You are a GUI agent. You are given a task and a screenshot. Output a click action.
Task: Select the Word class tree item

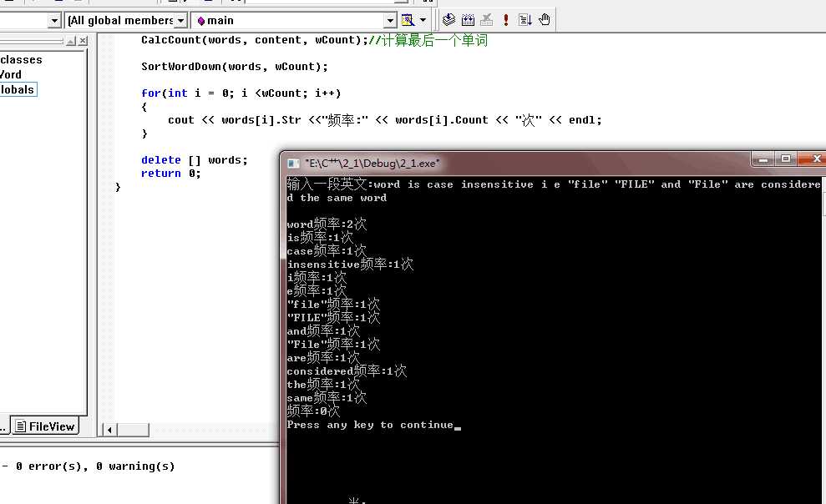pyautogui.click(x=11, y=74)
